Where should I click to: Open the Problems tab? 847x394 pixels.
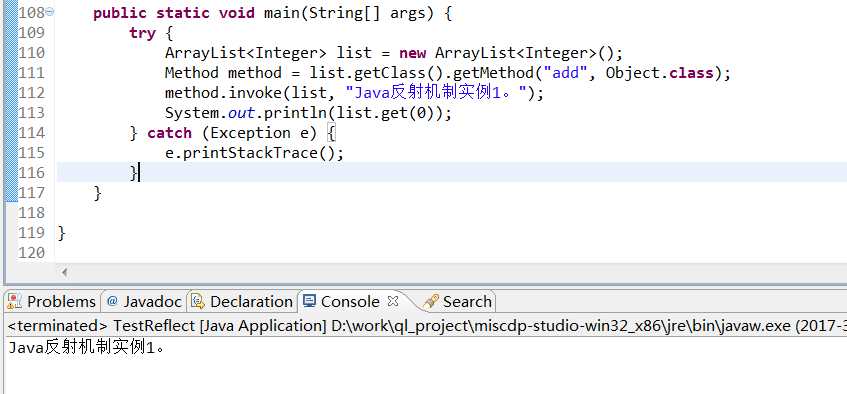coord(52,302)
